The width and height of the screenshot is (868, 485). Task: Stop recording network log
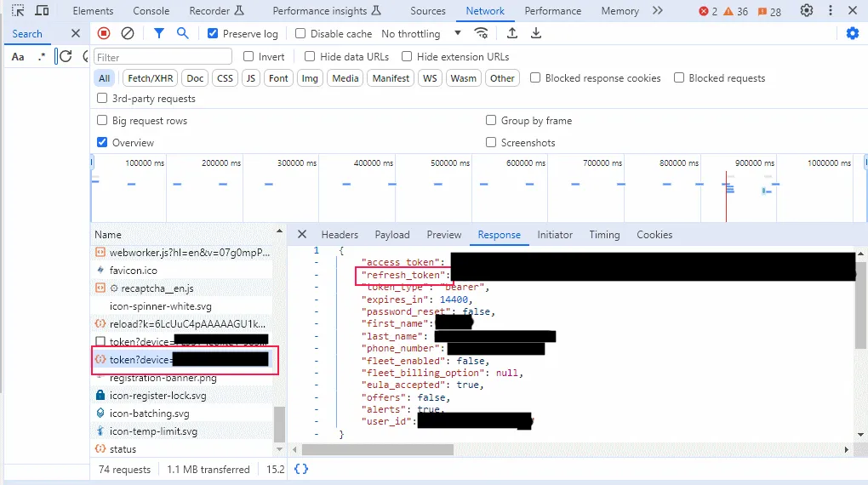click(104, 33)
